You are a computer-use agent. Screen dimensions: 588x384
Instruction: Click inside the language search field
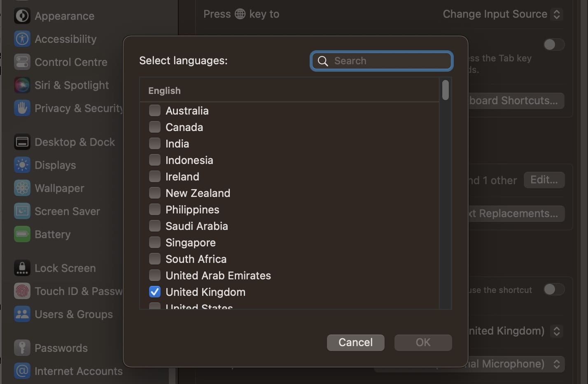381,61
